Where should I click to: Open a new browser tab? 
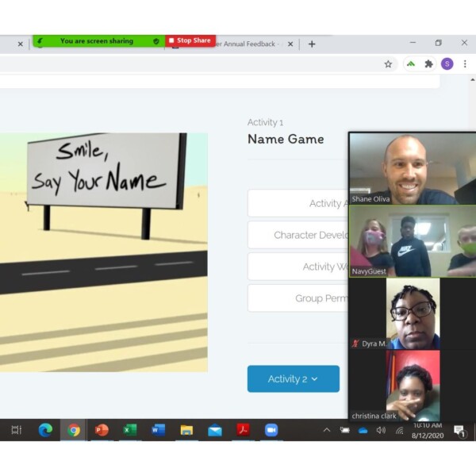(x=312, y=44)
